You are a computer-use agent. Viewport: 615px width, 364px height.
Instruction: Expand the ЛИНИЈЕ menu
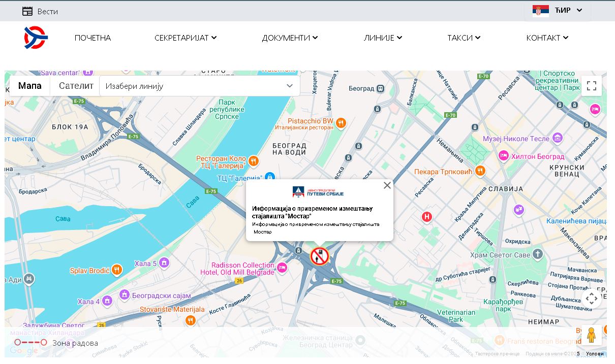383,38
